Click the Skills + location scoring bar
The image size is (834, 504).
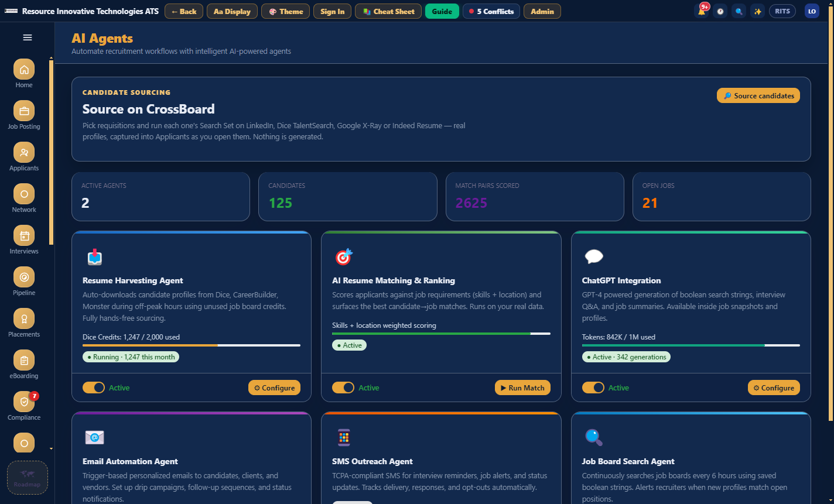coord(441,334)
